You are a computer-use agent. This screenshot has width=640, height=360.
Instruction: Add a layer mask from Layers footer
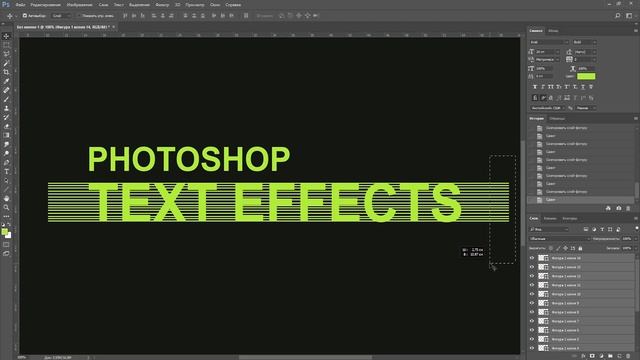(592, 356)
